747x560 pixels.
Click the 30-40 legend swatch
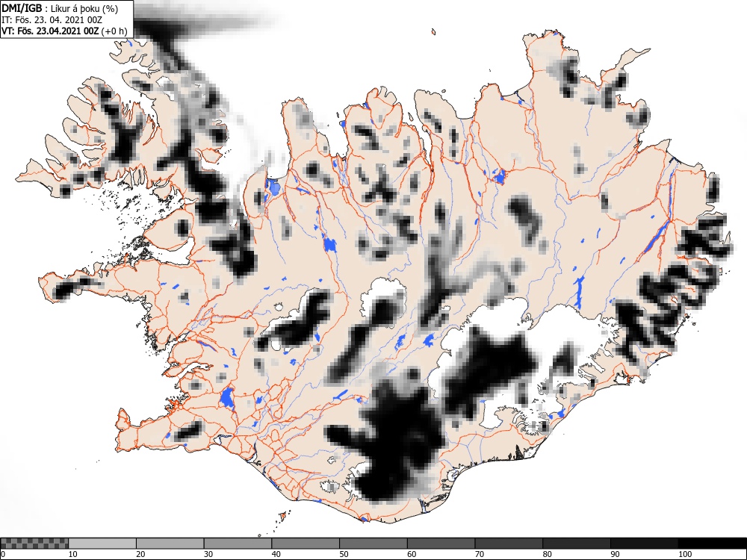pos(238,544)
